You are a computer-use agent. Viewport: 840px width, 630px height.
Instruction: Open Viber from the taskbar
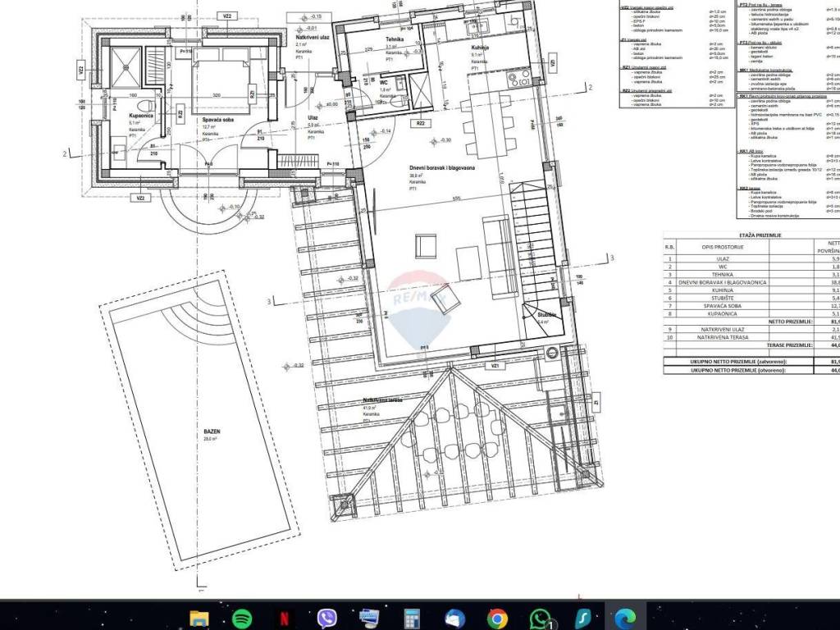pyautogui.click(x=326, y=618)
